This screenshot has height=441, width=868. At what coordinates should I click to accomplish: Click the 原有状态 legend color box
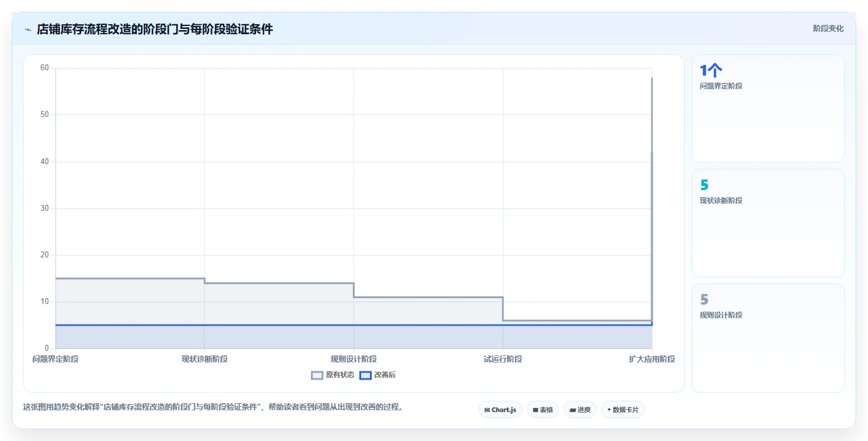pyautogui.click(x=317, y=375)
